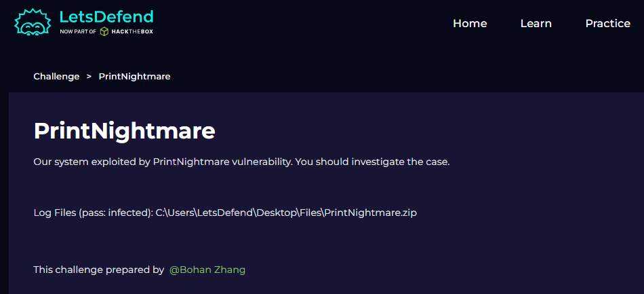Click the Hack The Box cube icon

tap(104, 31)
